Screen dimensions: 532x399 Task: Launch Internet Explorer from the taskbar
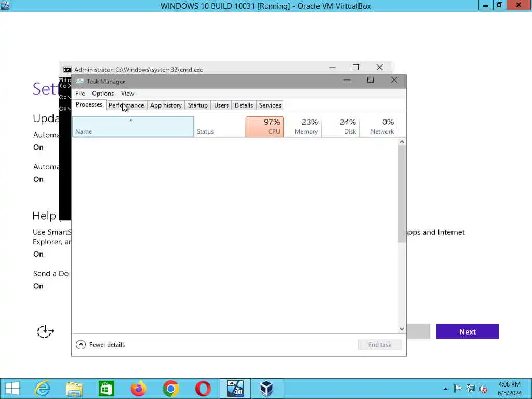pyautogui.click(x=43, y=389)
